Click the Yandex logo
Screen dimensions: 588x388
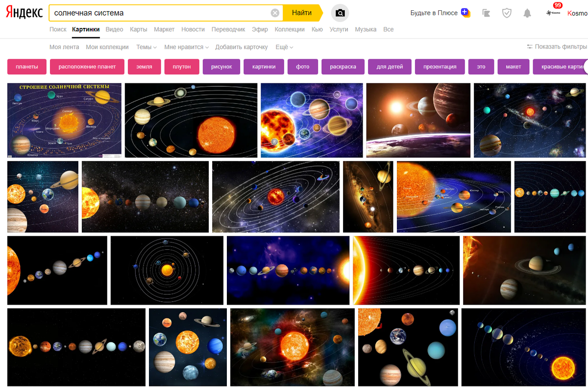coord(24,13)
